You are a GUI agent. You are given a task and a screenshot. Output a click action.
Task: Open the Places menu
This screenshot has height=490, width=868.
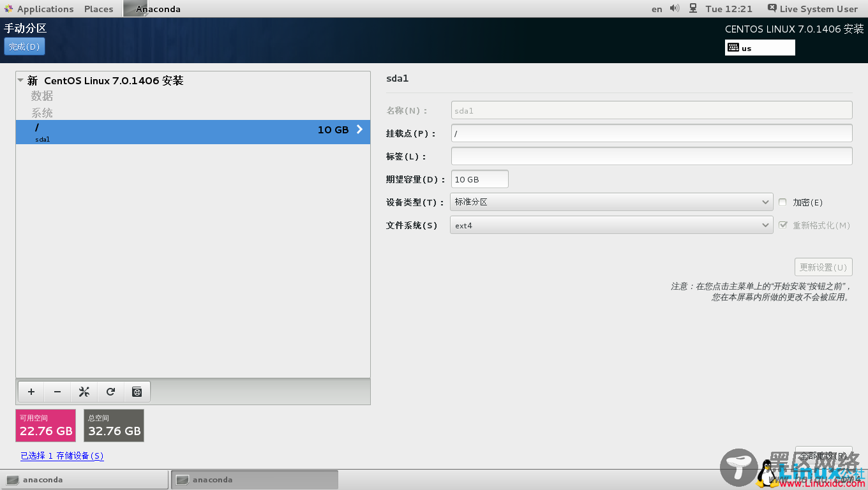(x=99, y=9)
